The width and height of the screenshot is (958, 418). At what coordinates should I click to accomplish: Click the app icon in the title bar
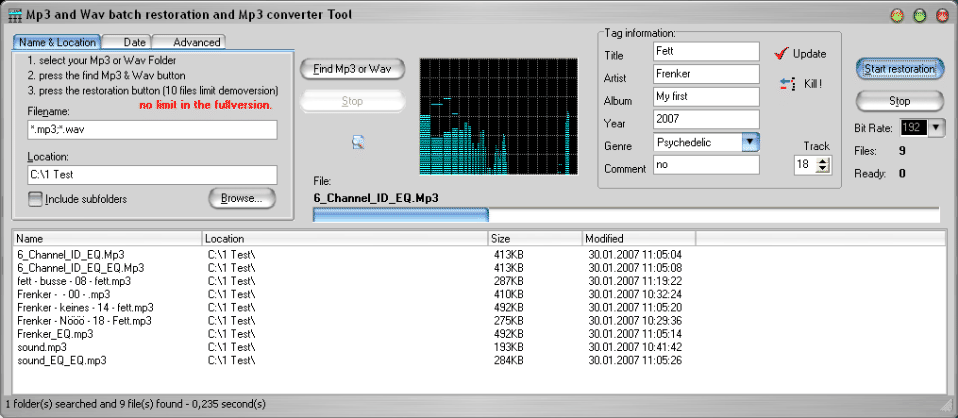[x=14, y=15]
